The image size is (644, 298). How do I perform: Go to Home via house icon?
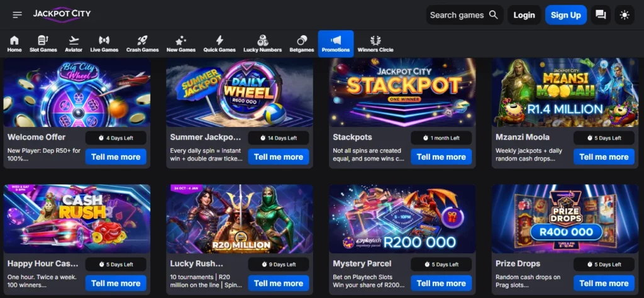tap(14, 43)
